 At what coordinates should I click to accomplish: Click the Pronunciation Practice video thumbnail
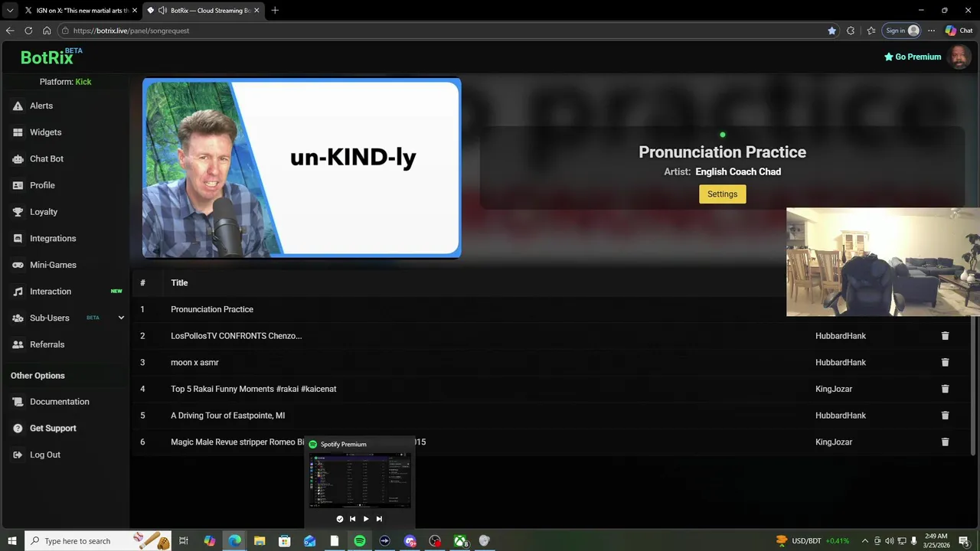[302, 168]
